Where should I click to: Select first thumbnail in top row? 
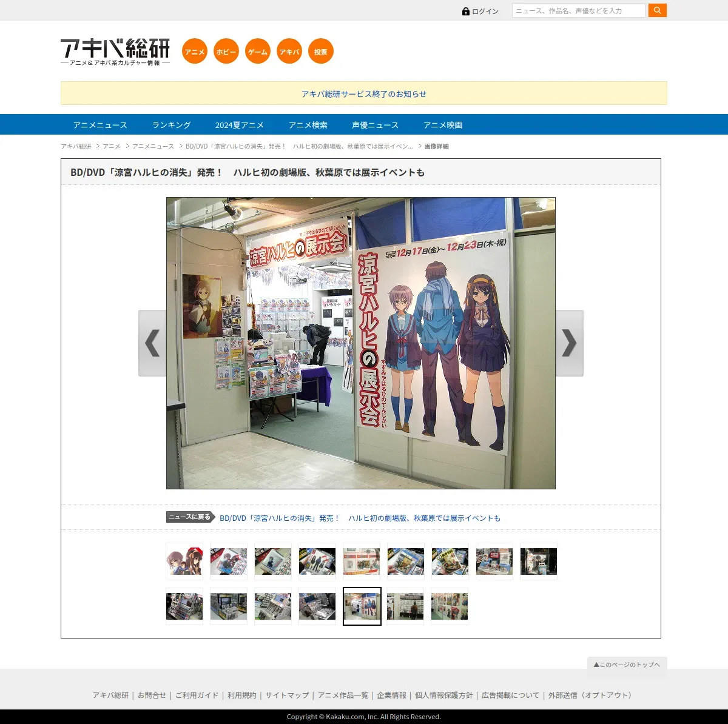[x=184, y=561]
